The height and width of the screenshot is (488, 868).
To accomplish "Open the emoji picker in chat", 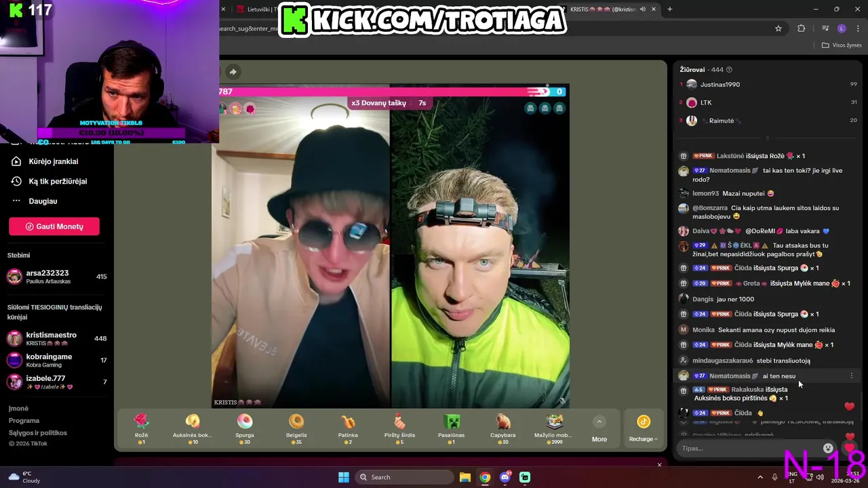I will coord(828,448).
